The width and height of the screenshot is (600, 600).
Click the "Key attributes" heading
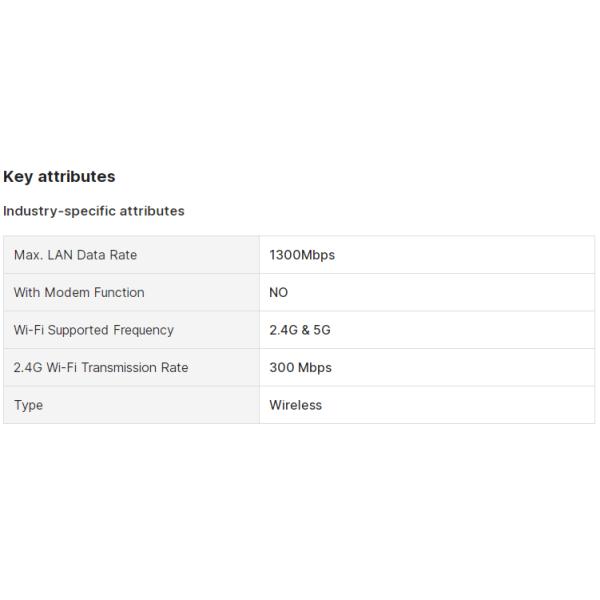tap(59, 177)
